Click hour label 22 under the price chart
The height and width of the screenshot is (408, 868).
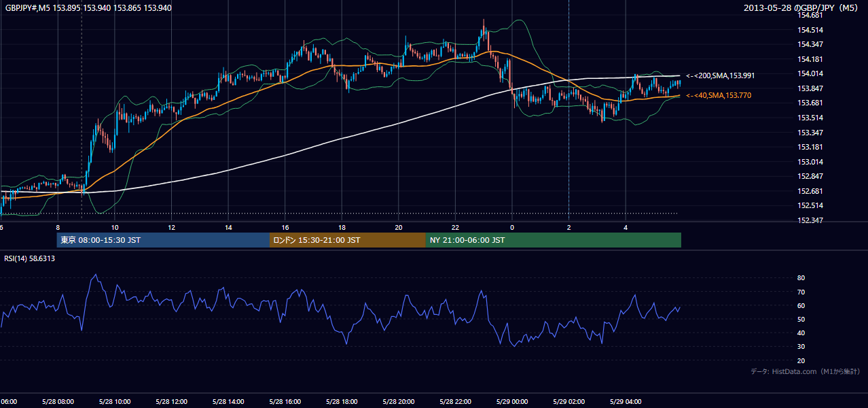(x=455, y=227)
